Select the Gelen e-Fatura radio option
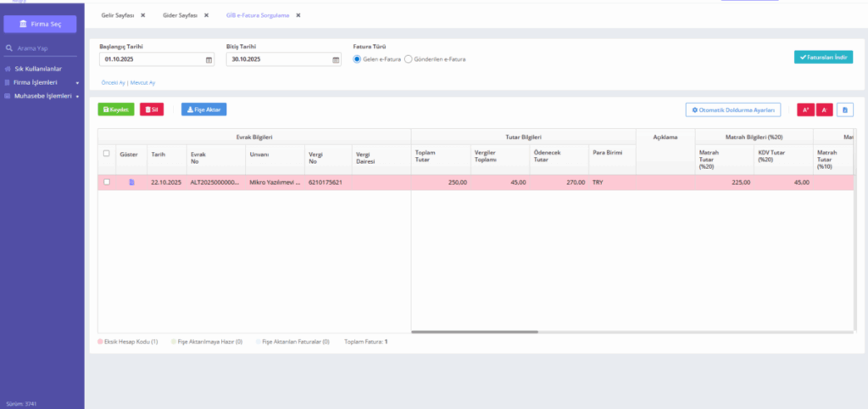This screenshot has width=868, height=409. point(357,59)
